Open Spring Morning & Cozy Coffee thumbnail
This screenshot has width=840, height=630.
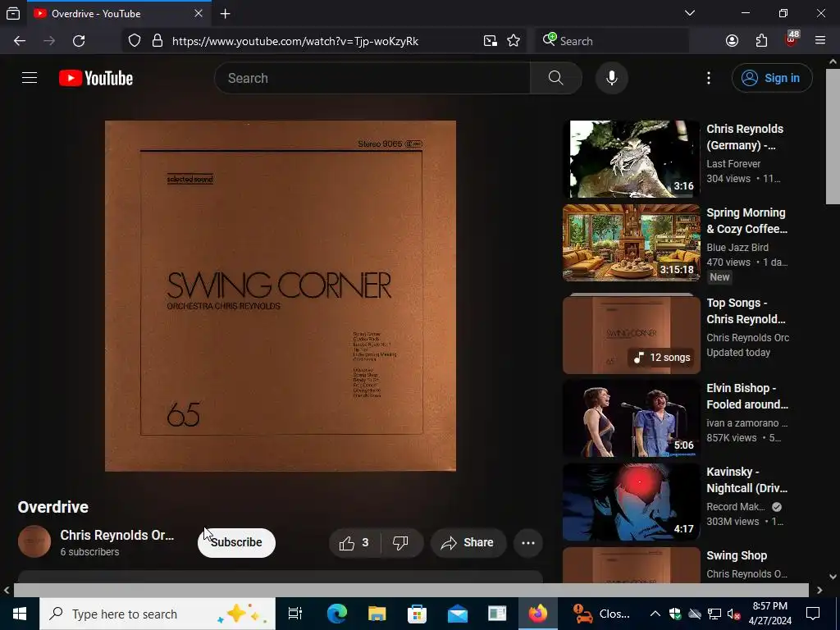click(x=631, y=243)
